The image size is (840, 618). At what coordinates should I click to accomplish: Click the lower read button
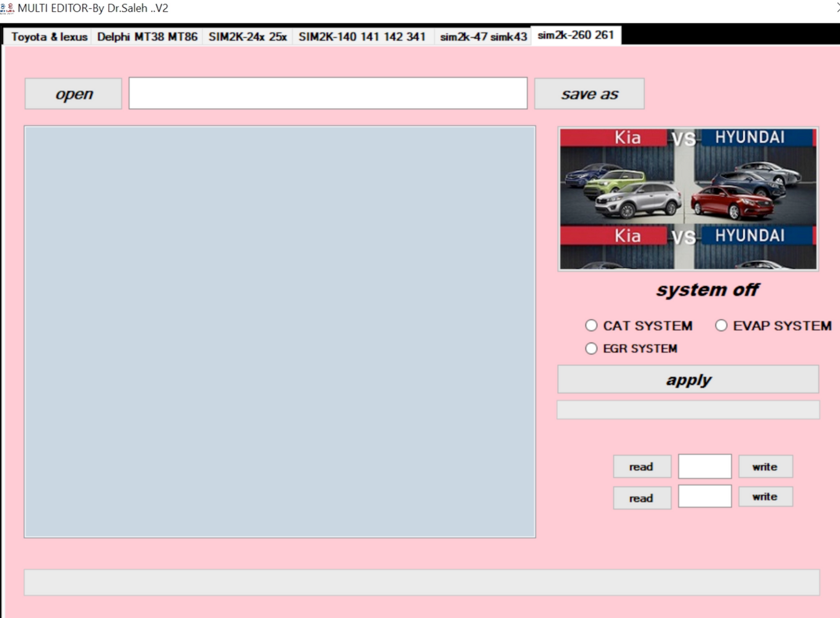[x=642, y=498]
